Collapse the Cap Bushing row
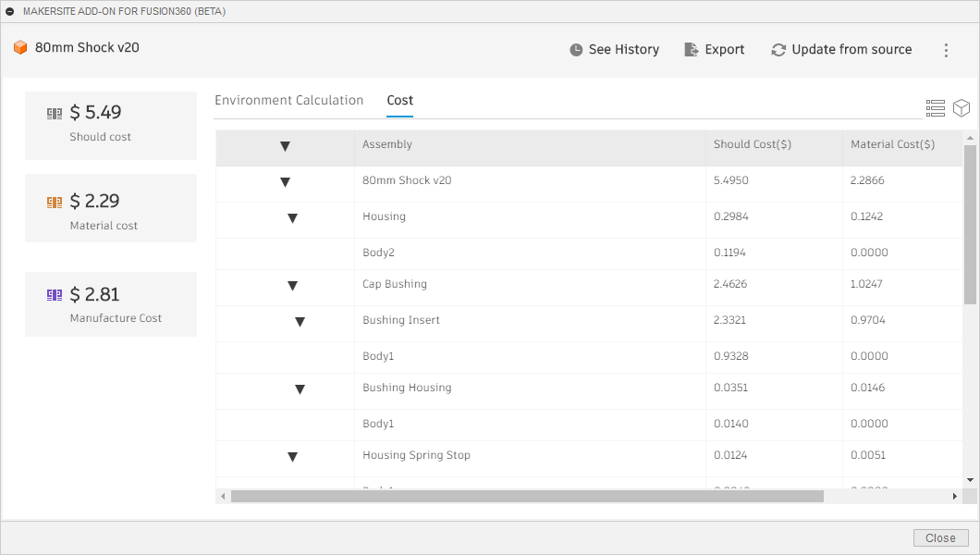The width and height of the screenshot is (980, 555). (x=292, y=286)
